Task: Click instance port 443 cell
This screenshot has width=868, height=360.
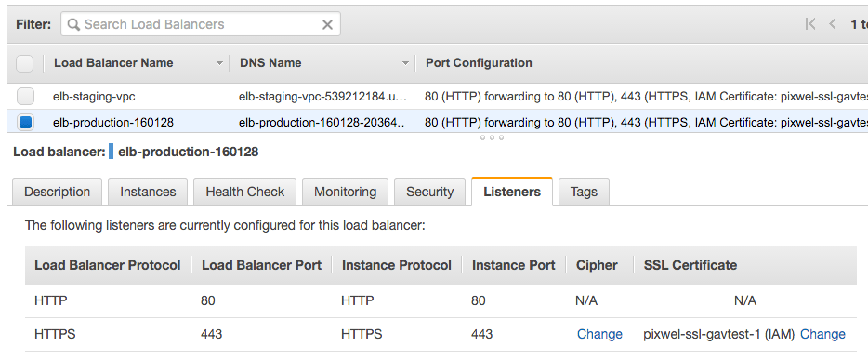Action: pos(481,334)
